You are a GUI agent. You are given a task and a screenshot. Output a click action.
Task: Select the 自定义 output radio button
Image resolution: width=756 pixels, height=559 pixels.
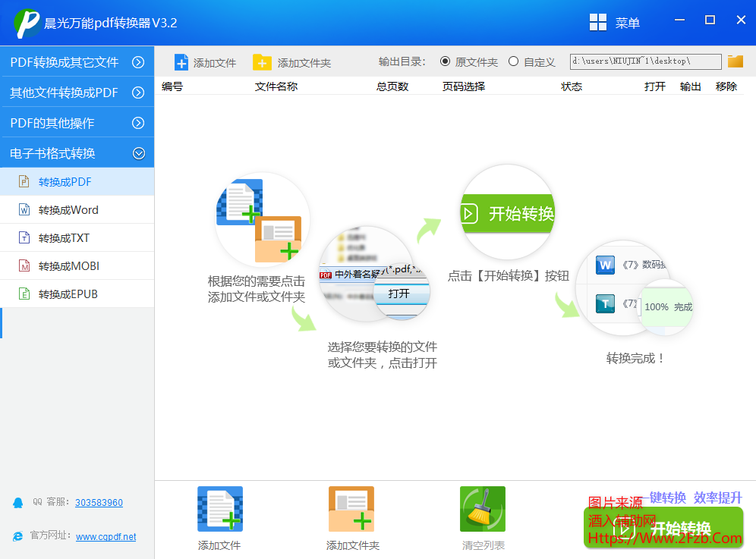click(x=514, y=61)
